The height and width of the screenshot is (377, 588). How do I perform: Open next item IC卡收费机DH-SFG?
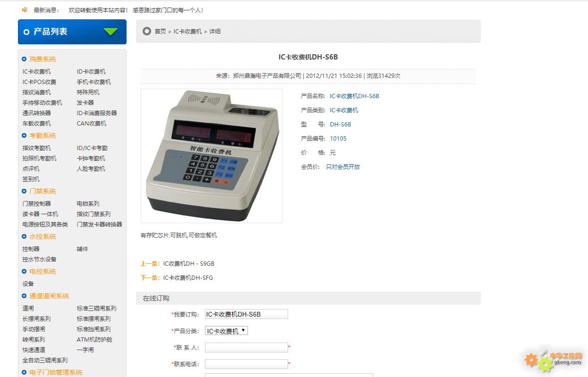pos(188,277)
